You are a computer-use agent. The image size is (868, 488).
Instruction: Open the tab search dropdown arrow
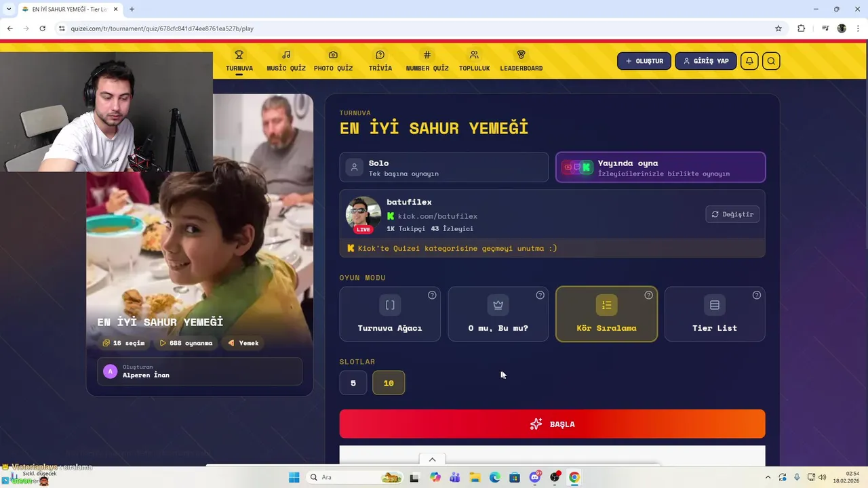[9, 9]
